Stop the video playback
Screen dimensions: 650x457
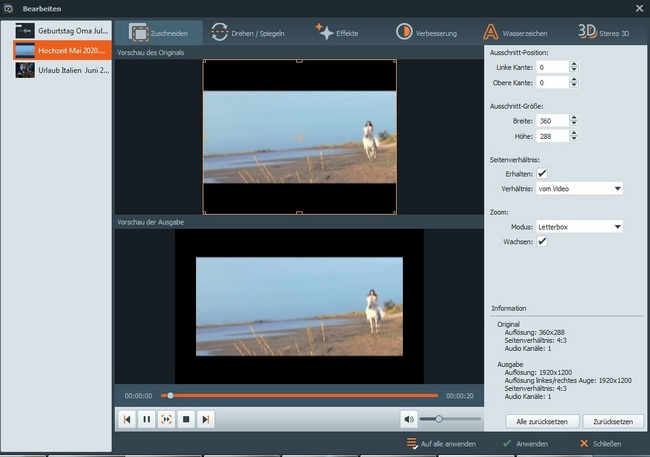[x=186, y=419]
